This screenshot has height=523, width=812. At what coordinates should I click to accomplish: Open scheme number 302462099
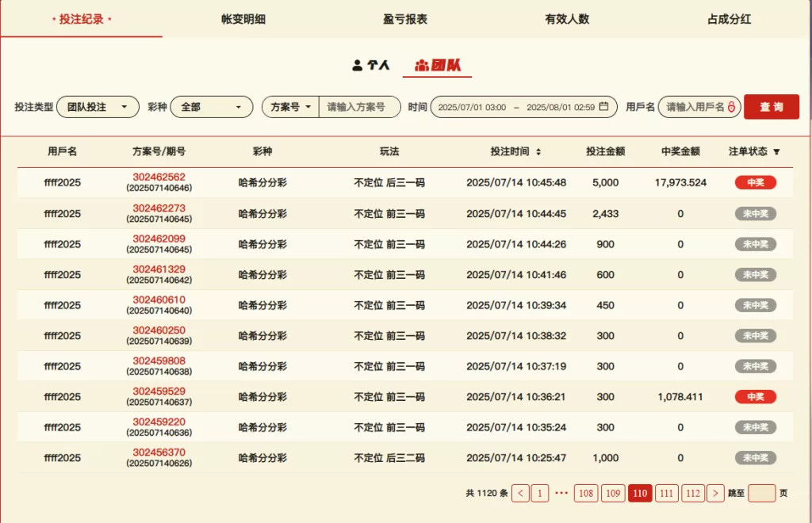[x=159, y=239]
